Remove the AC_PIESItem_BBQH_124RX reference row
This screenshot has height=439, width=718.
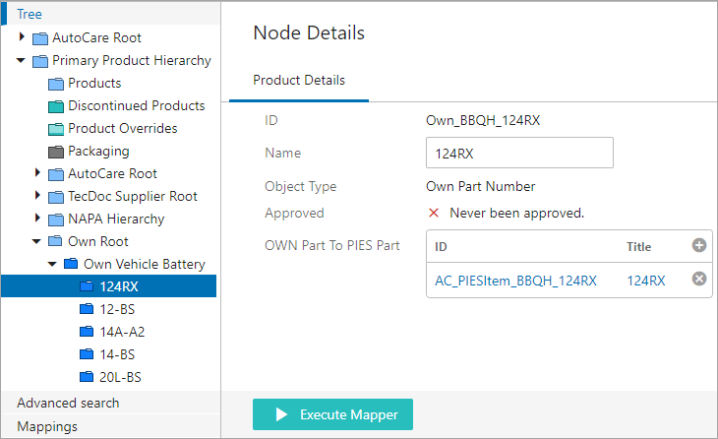click(x=699, y=279)
